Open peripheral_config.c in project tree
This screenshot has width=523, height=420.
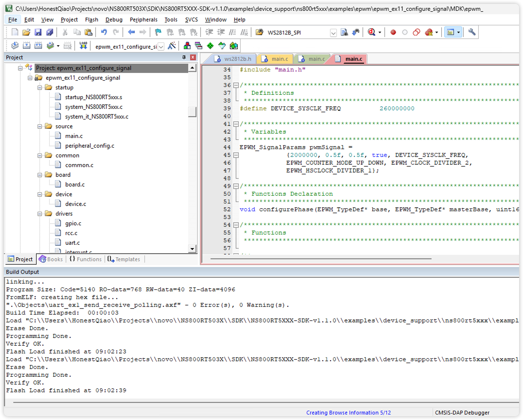click(x=89, y=146)
